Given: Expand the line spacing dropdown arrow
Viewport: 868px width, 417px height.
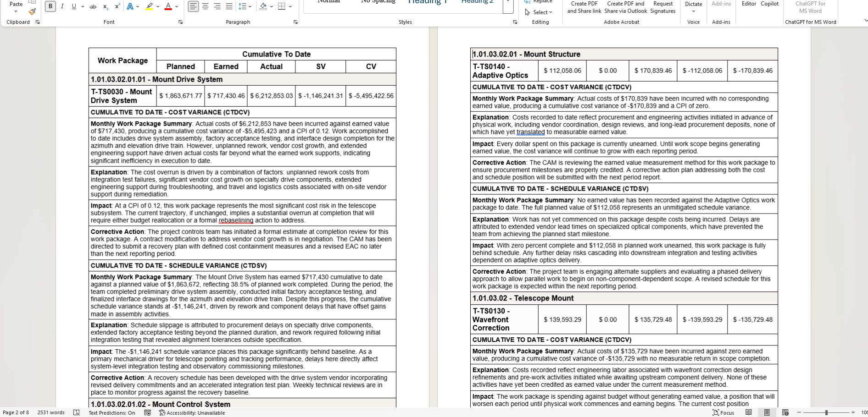Looking at the screenshot, I should pyautogui.click(x=250, y=6).
